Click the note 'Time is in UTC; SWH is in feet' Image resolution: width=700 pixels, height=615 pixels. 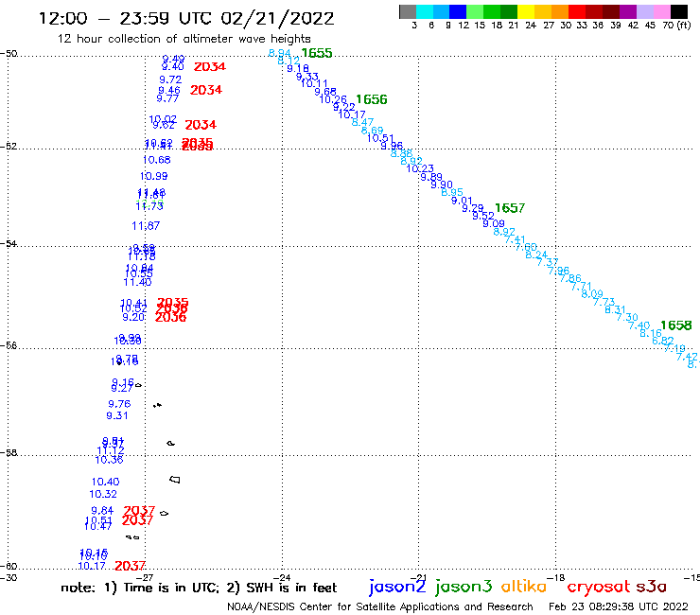coord(199,588)
